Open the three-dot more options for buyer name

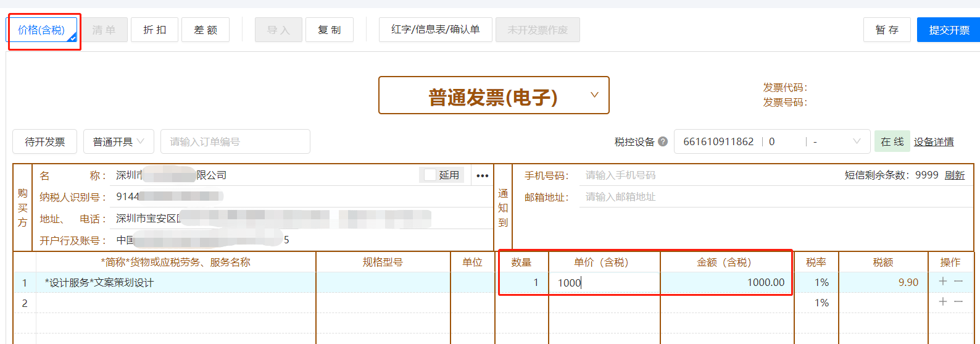point(483,175)
